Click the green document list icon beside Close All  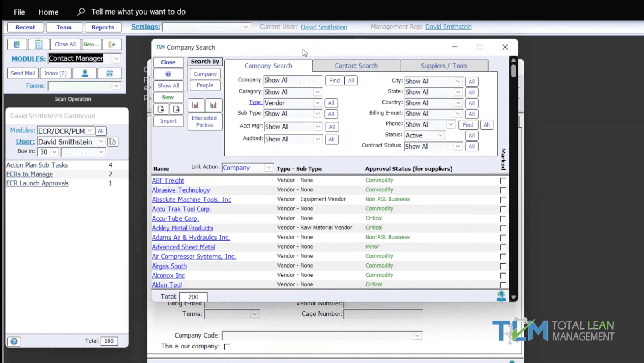[x=17, y=44]
